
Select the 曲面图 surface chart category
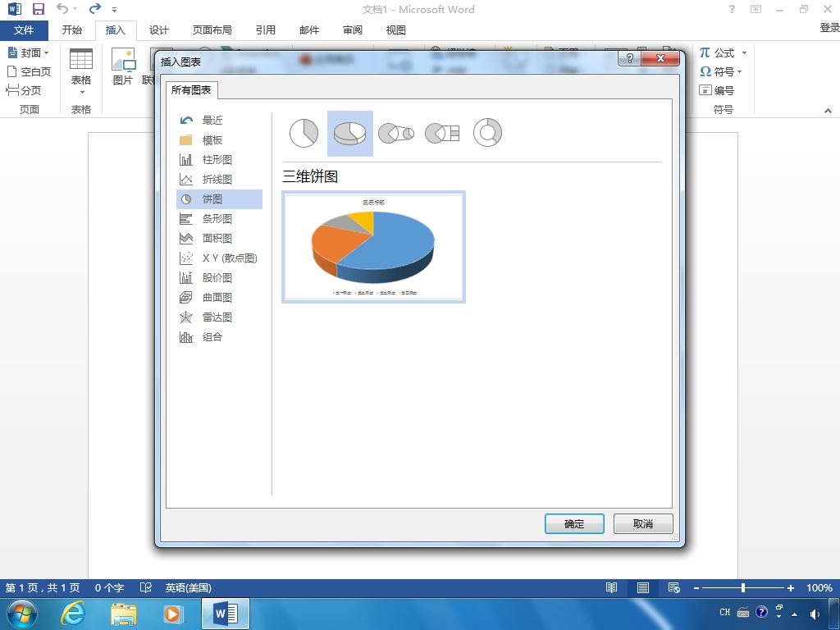point(220,297)
